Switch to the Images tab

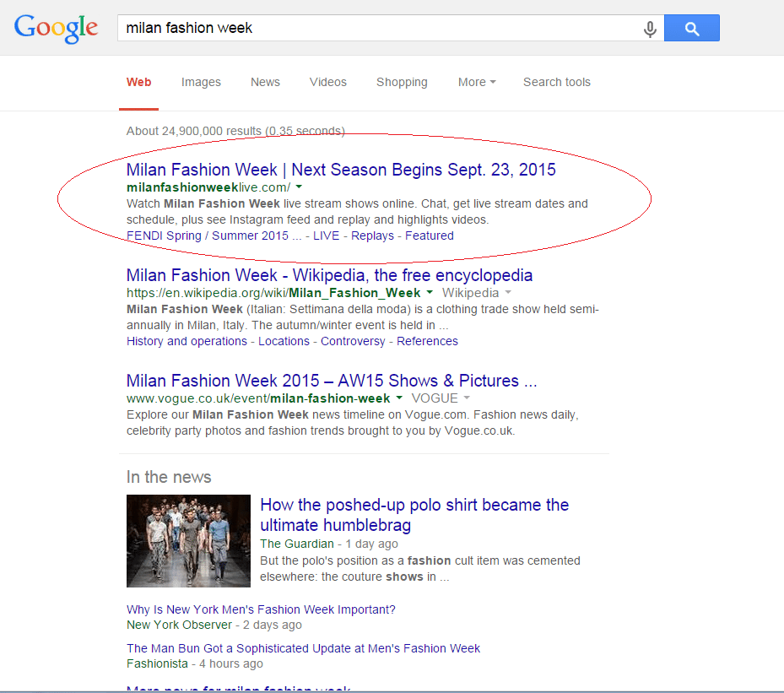tap(201, 82)
